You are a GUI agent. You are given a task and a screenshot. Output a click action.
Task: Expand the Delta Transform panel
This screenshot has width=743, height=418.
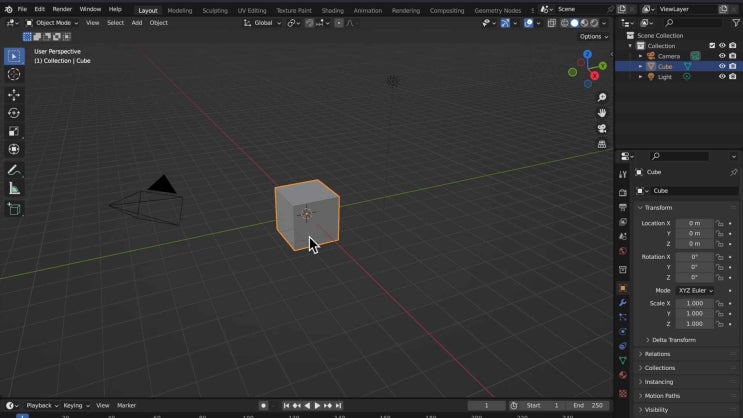click(673, 340)
